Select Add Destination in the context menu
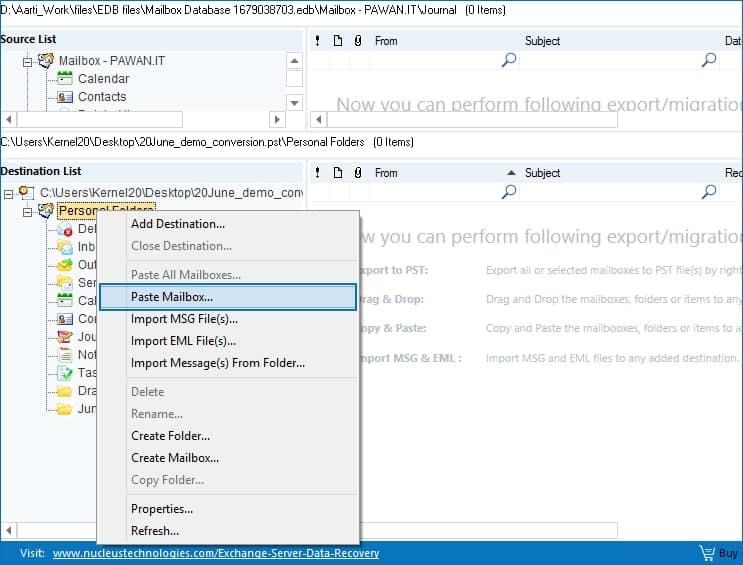This screenshot has width=743, height=565. click(178, 224)
